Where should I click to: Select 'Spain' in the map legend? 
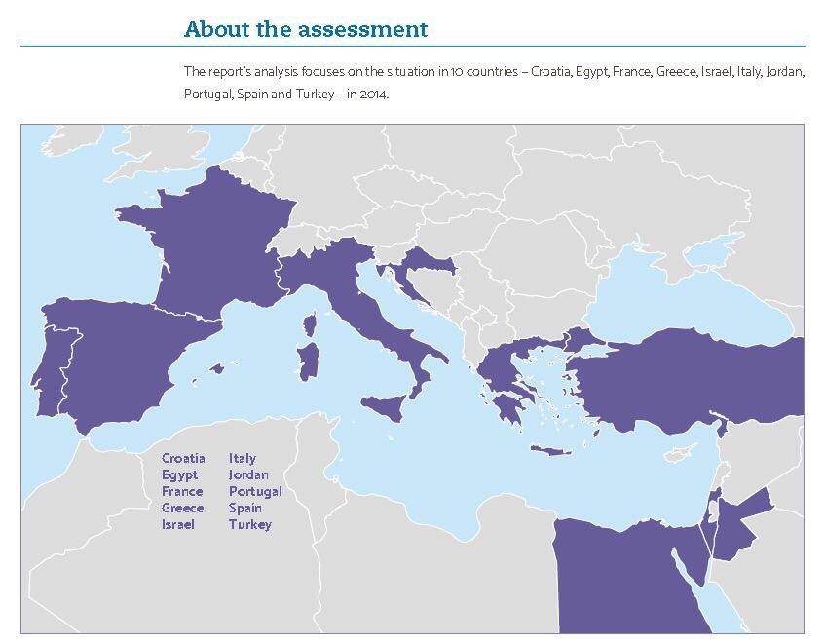[x=244, y=509]
